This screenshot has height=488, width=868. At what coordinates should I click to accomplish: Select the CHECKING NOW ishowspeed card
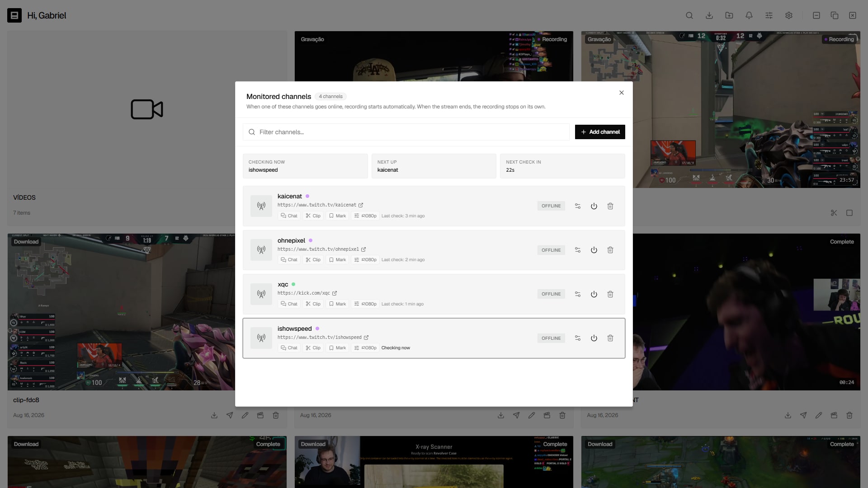305,166
